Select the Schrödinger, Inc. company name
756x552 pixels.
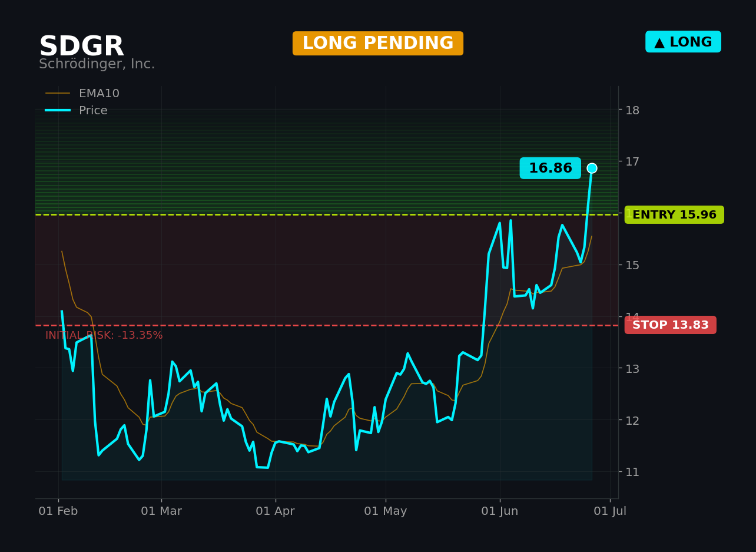(97, 64)
